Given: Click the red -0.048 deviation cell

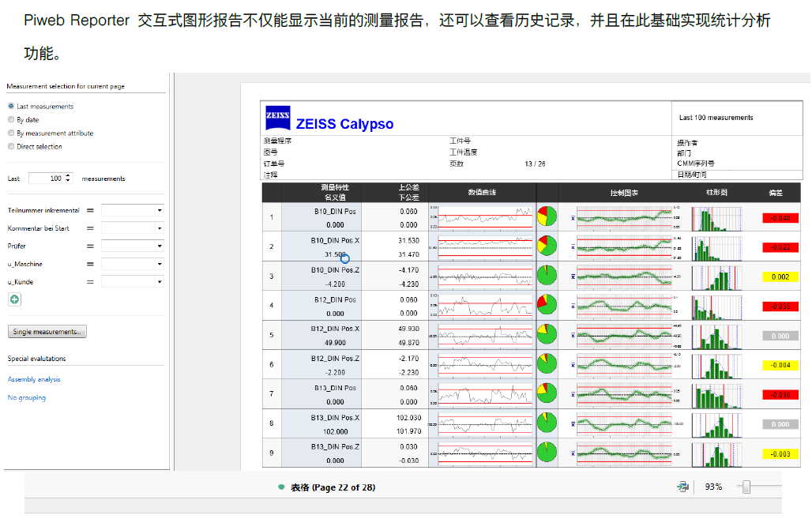Looking at the screenshot, I should 780,218.
